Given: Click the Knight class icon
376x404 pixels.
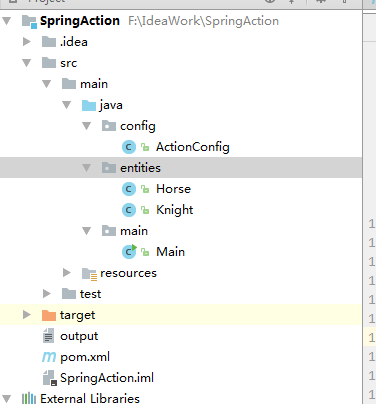Looking at the screenshot, I should pos(129,210).
